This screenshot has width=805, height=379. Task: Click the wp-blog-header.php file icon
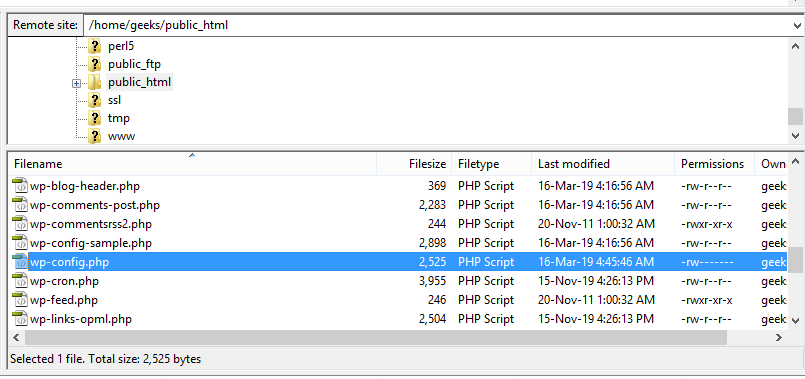pos(20,186)
